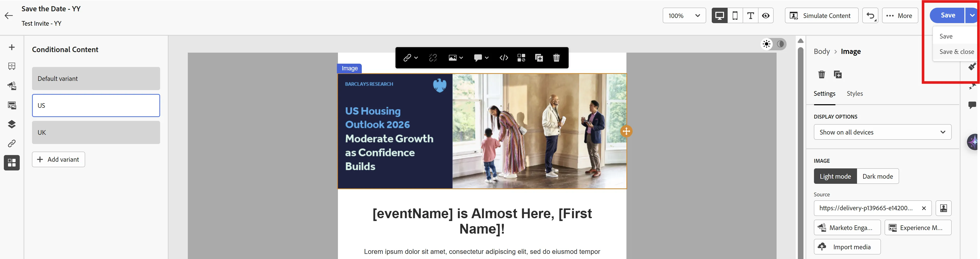Select the Default variant
The image size is (980, 259).
[96, 79]
